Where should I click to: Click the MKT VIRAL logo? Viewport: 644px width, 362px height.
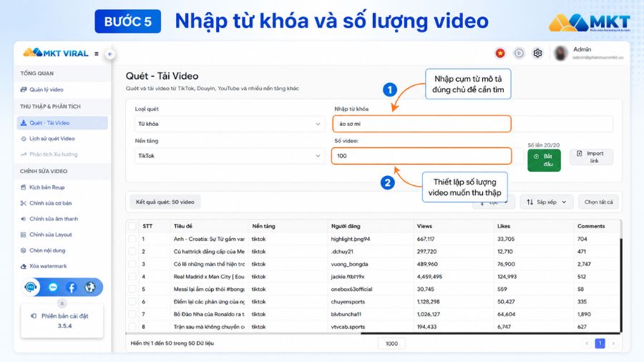pyautogui.click(x=55, y=53)
